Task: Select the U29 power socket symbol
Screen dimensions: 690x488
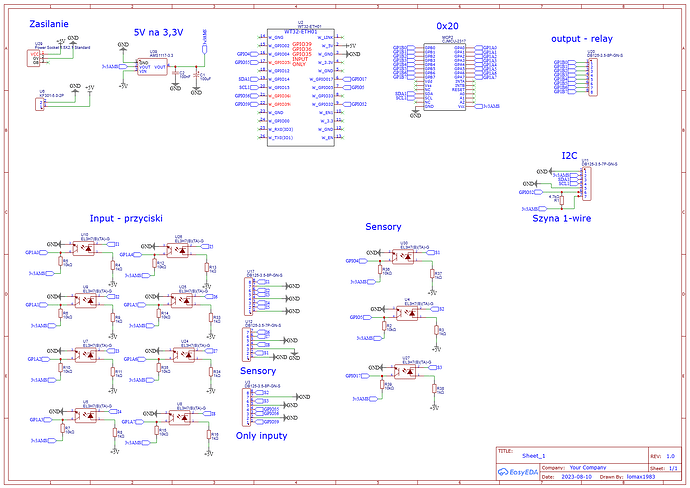Action: point(33,58)
